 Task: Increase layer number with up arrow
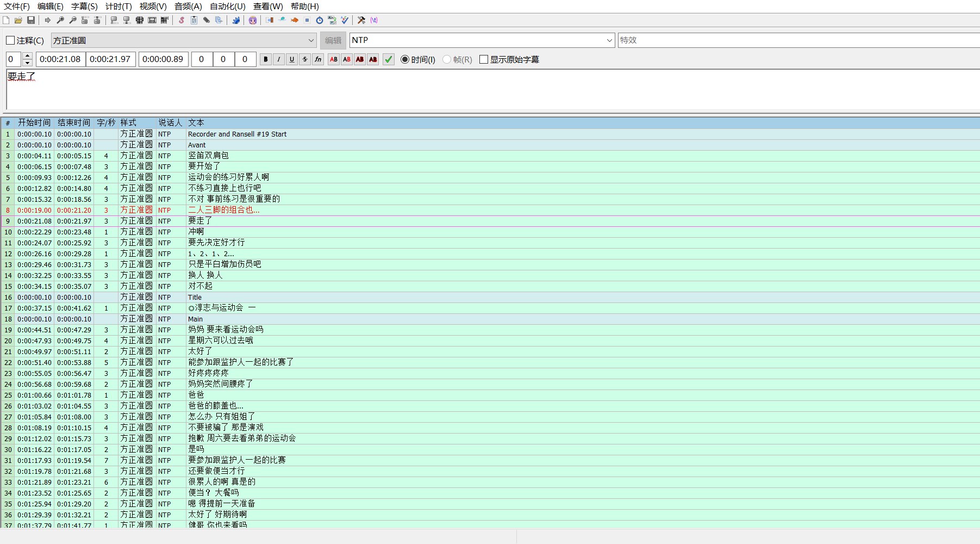pyautogui.click(x=28, y=56)
